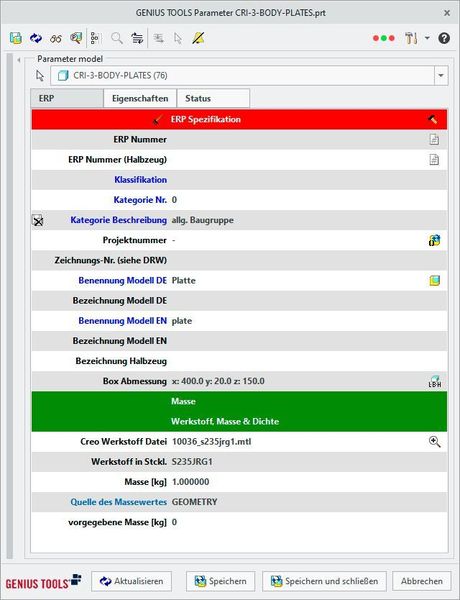
Task: Click the greyed cursor icon in toolbar
Action: tap(178, 38)
